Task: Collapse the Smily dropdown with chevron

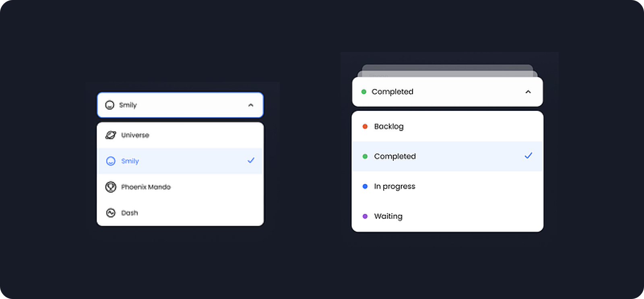Action: pyautogui.click(x=251, y=105)
